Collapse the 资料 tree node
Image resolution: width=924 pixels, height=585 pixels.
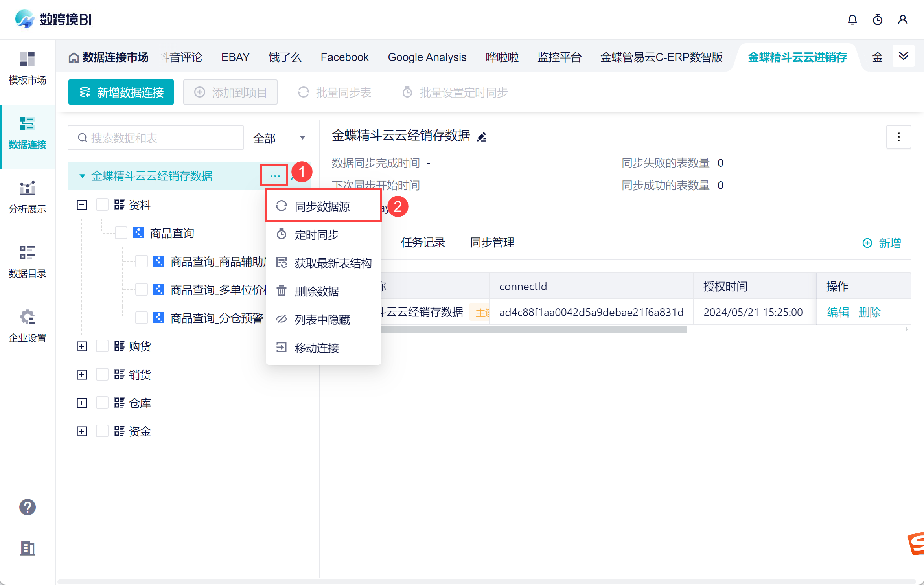point(82,205)
